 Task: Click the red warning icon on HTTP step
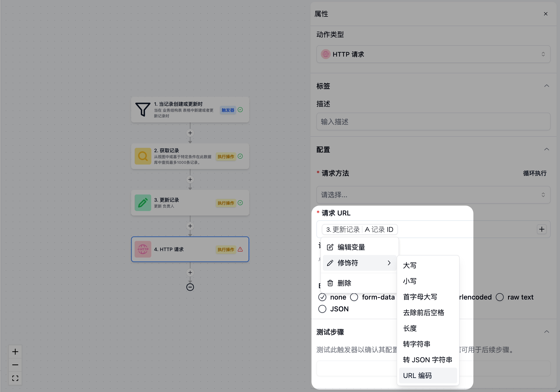(x=240, y=249)
